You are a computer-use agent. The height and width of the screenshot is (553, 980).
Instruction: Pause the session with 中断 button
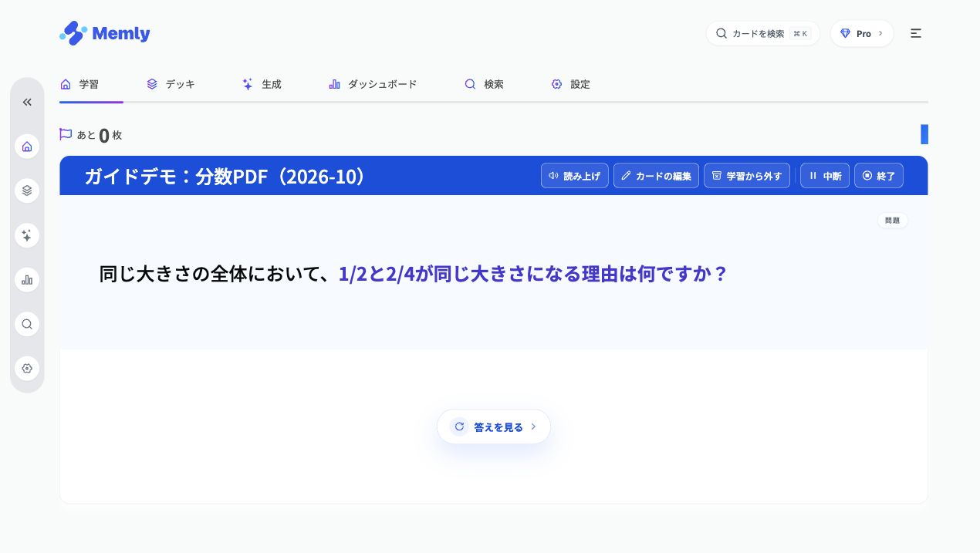825,176
